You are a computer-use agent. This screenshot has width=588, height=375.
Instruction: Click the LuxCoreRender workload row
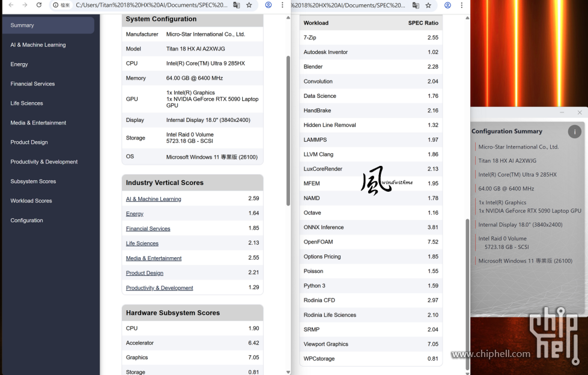(371, 169)
